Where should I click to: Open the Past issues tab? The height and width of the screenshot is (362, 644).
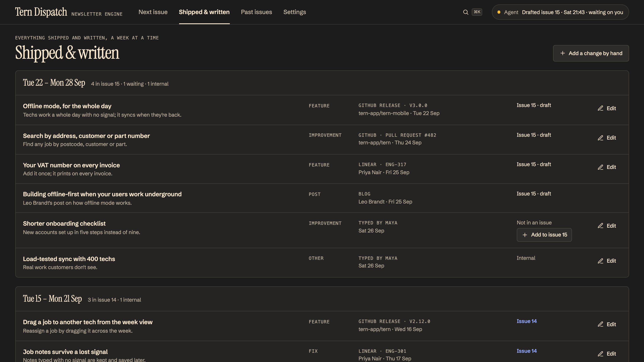coord(256,12)
